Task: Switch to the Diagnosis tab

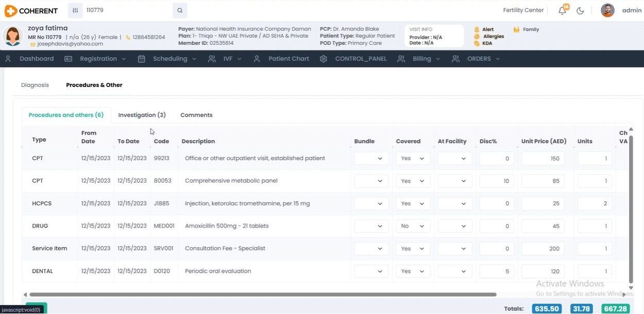Action: (x=35, y=85)
